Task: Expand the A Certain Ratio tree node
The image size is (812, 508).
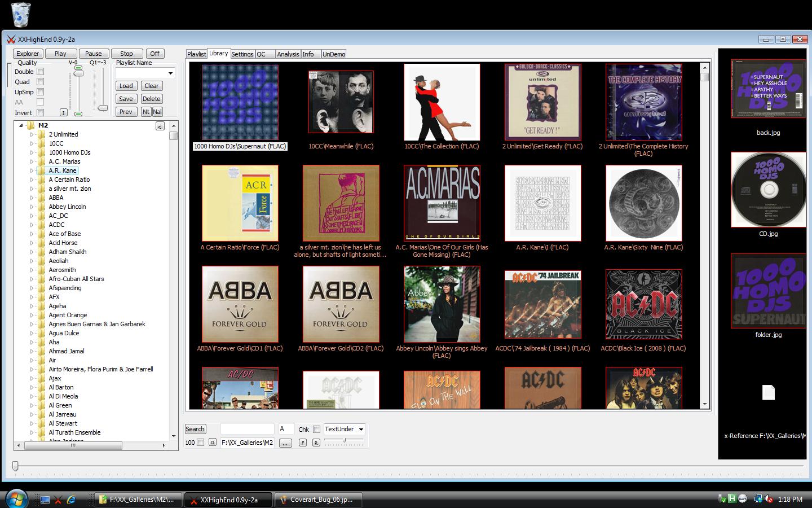Action: tap(32, 179)
